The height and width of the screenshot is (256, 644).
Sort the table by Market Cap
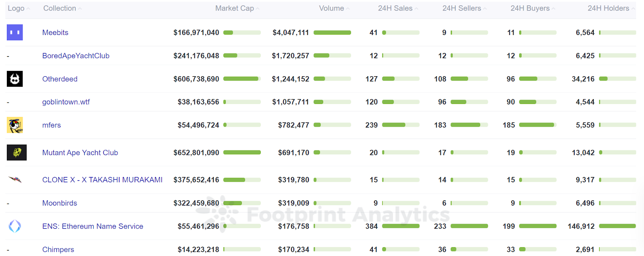(x=237, y=8)
